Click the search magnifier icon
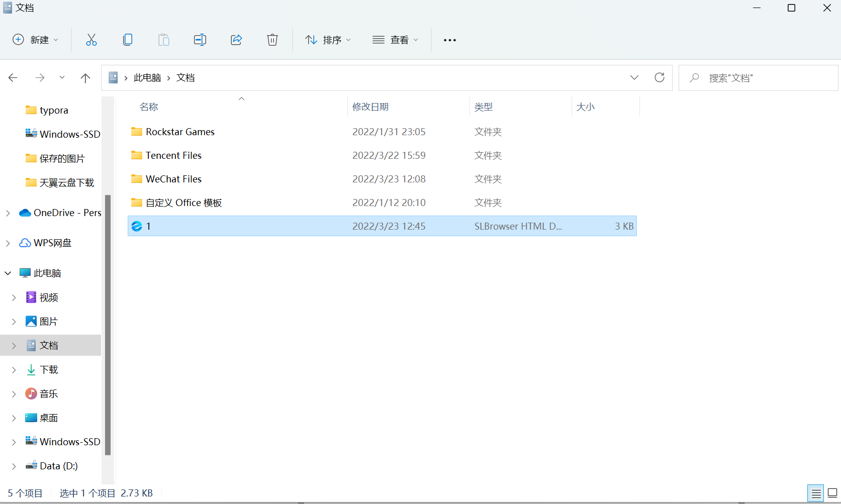This screenshot has height=504, width=841. coord(694,78)
